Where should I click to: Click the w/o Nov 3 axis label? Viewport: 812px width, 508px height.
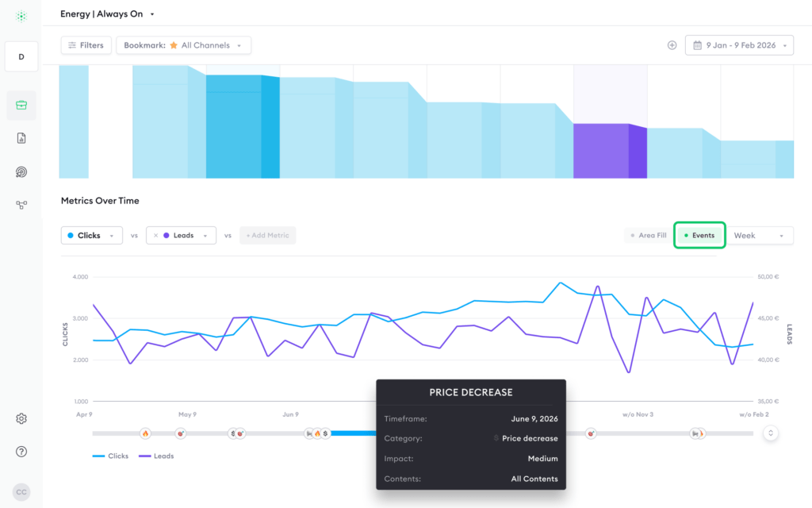[638, 414]
